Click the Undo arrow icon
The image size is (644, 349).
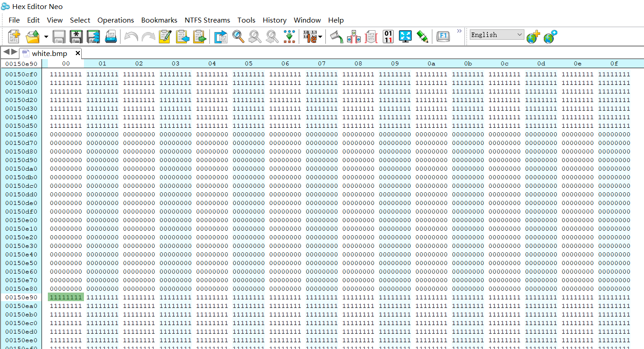[131, 36]
